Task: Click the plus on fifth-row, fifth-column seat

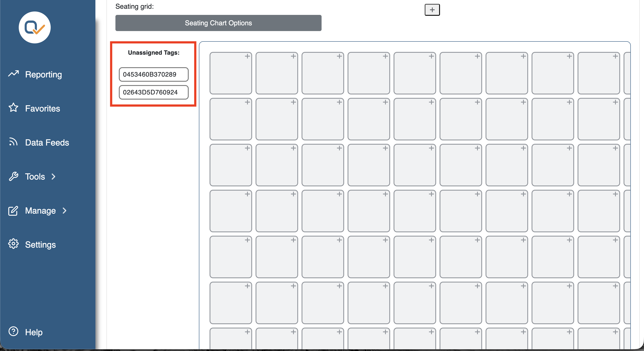Action: click(431, 240)
